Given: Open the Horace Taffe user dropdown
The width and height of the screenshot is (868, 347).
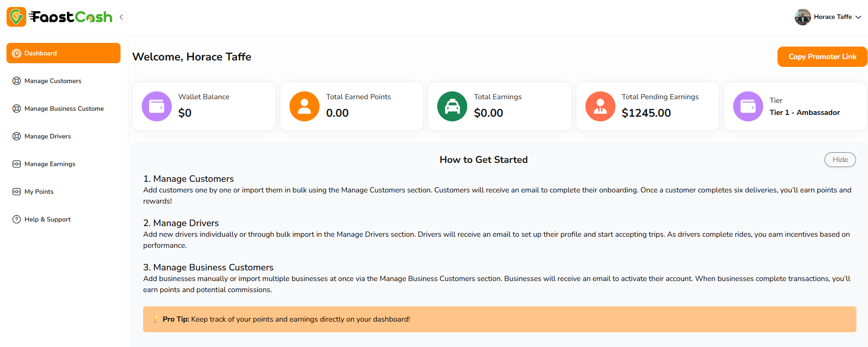Looking at the screenshot, I should (858, 17).
